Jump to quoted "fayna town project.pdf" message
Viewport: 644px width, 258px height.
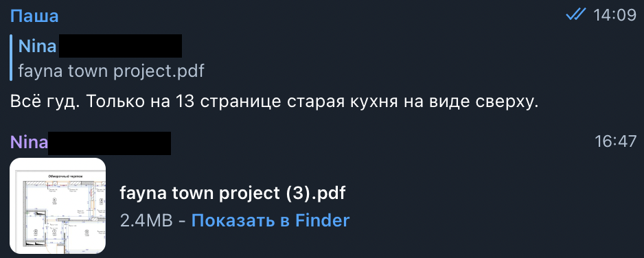(x=111, y=71)
